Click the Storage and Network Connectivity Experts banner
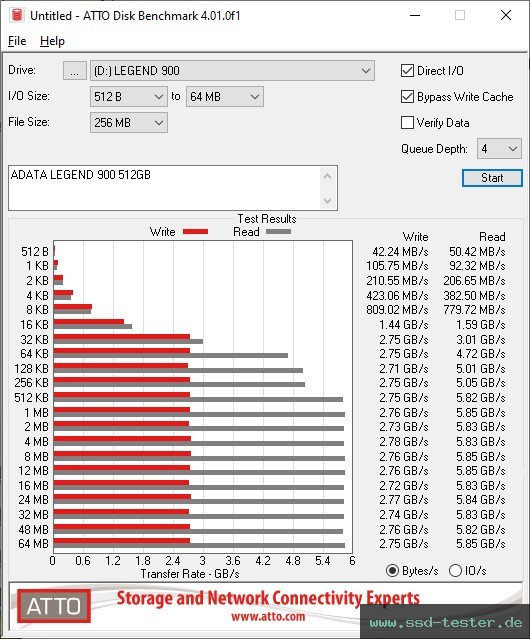 point(268,598)
